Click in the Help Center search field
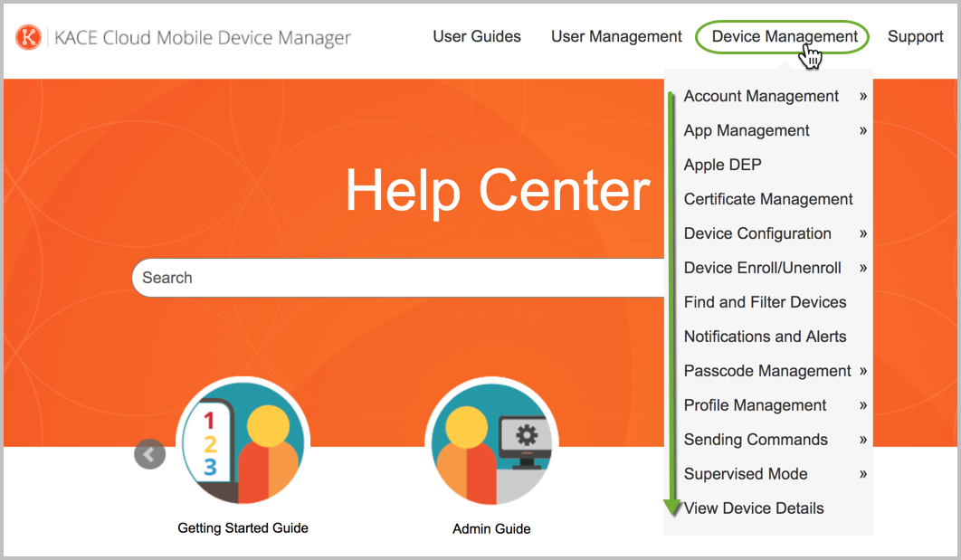The width and height of the screenshot is (961, 560). (398, 279)
